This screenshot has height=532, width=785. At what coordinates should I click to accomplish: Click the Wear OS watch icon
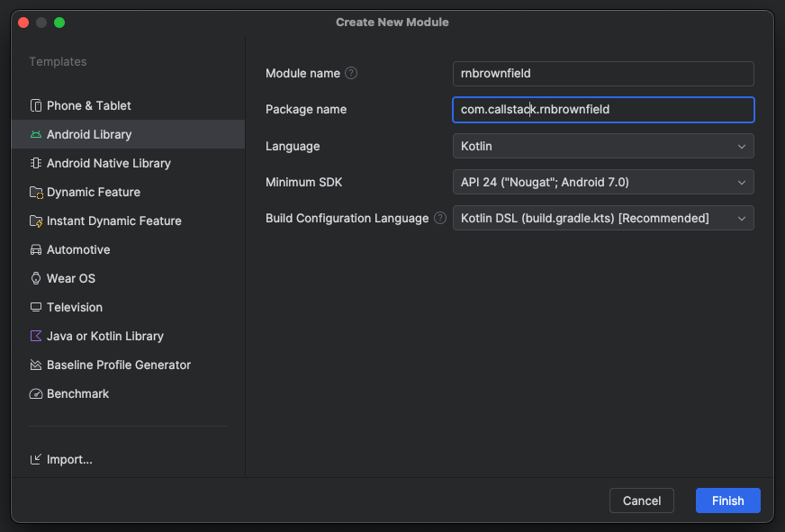36,278
